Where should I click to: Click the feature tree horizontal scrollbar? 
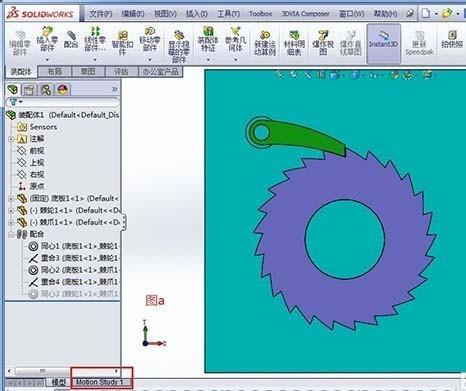tap(63, 371)
